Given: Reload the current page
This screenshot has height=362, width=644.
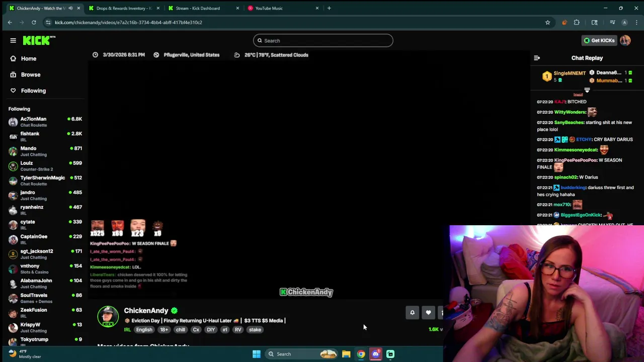Looking at the screenshot, I should tap(34, 22).
